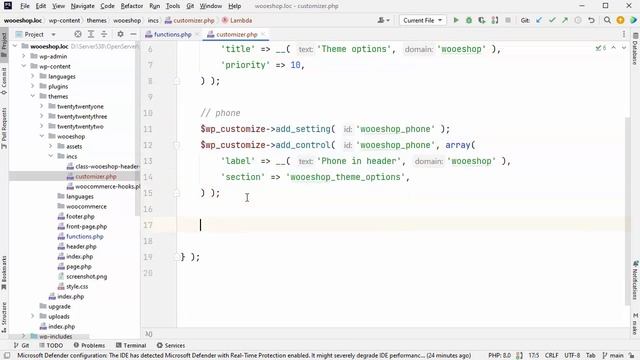Open the Database tool window

[x=636, y=49]
